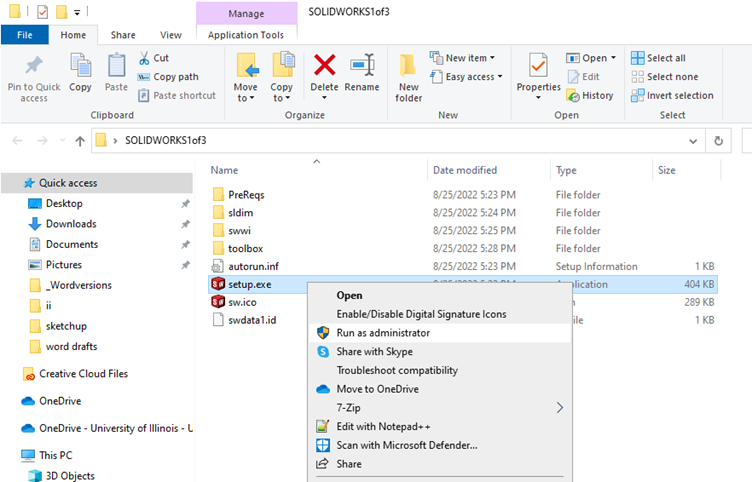Select the Cut scissors command
The image size is (752, 482).
153,58
